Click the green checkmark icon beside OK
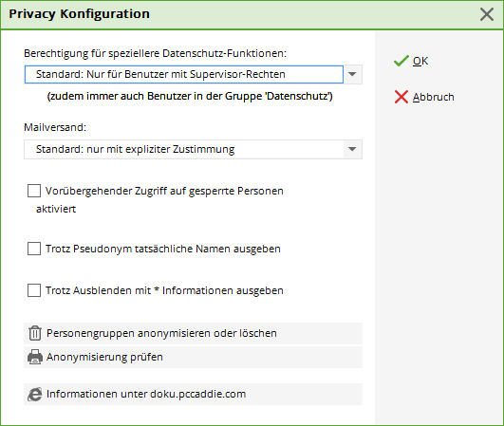This screenshot has height=426, width=504. click(401, 61)
